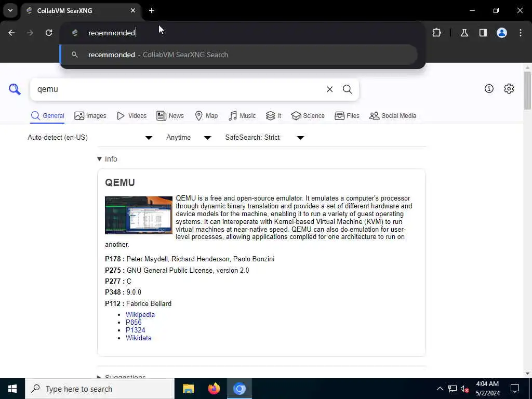532x399 pixels.
Task: Open a new browser tab
Action: [x=152, y=10]
